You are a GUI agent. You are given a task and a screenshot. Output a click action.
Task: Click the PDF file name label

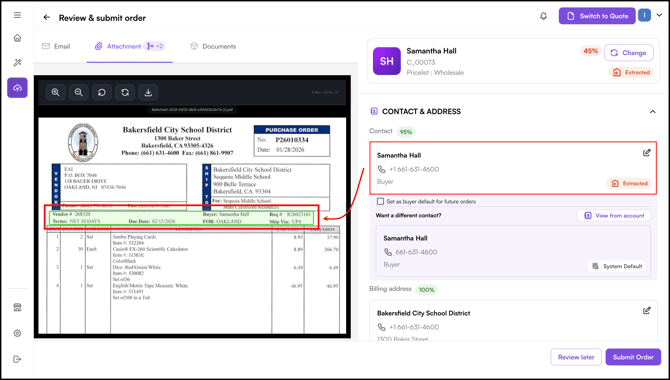pos(192,109)
